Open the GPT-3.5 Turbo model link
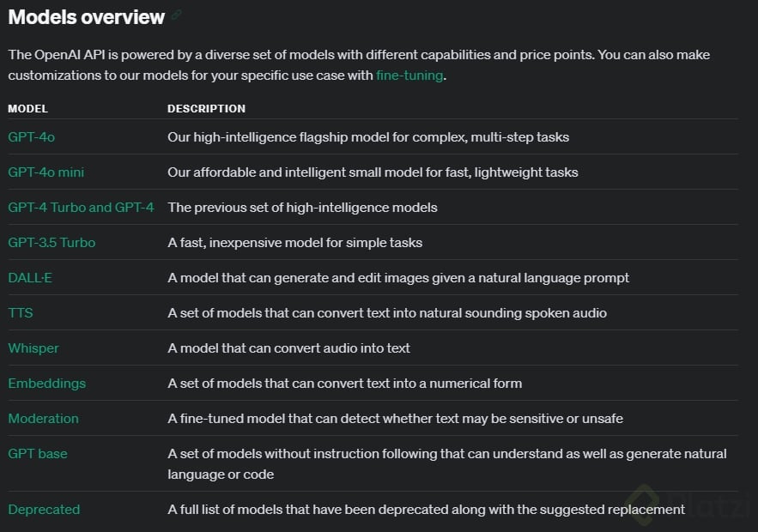Viewport: 758px width, 532px height. coord(52,243)
